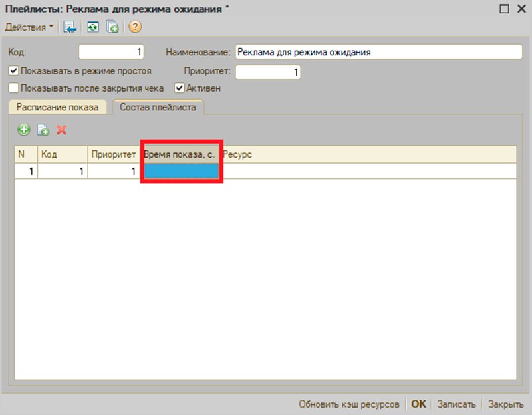This screenshot has width=532, height=415.
Task: Select the 'Состав плейлиста' tab
Action: 158,107
